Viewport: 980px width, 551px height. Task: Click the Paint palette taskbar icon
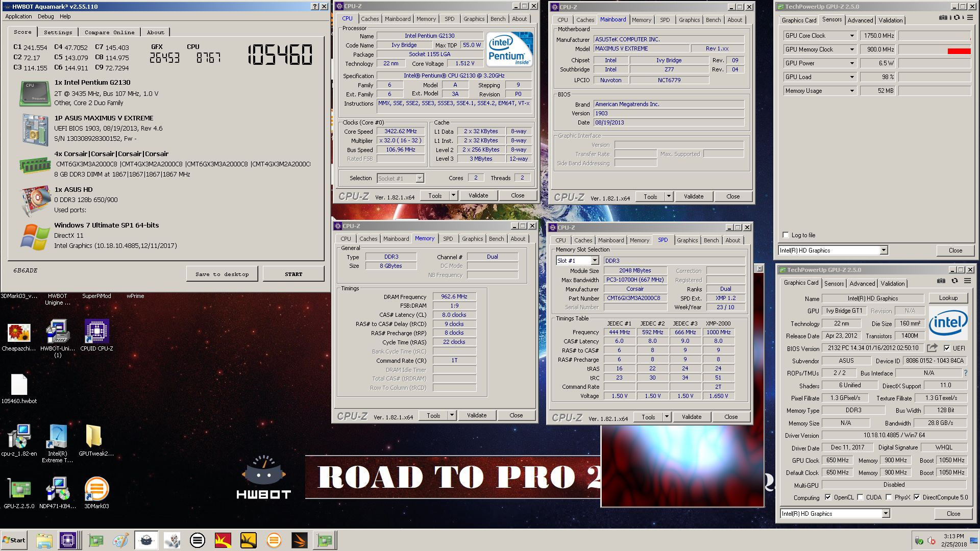click(120, 540)
